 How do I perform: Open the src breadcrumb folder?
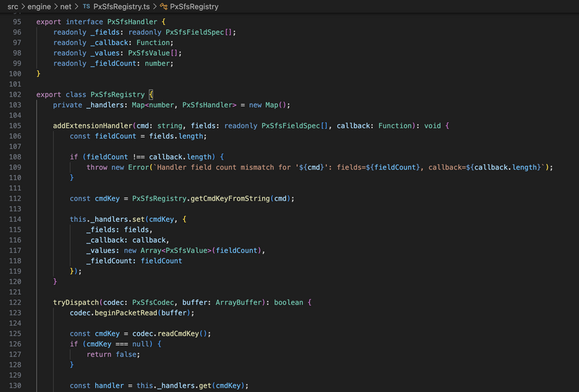(13, 6)
